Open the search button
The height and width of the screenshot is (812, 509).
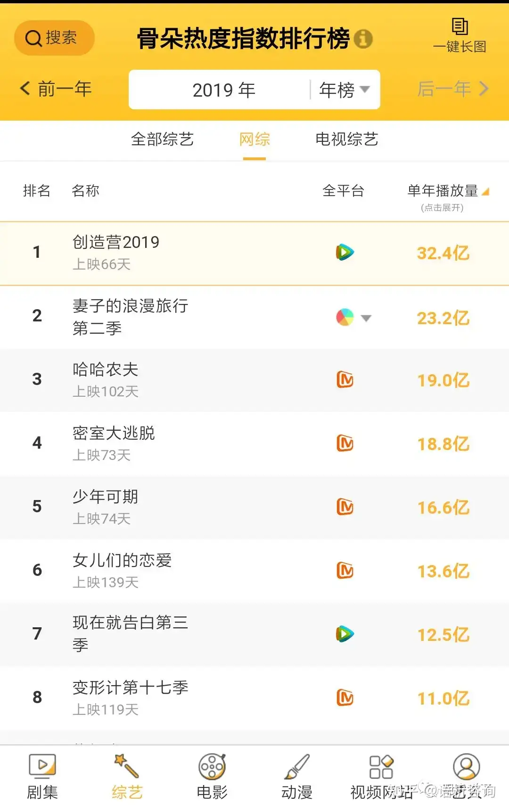54,38
